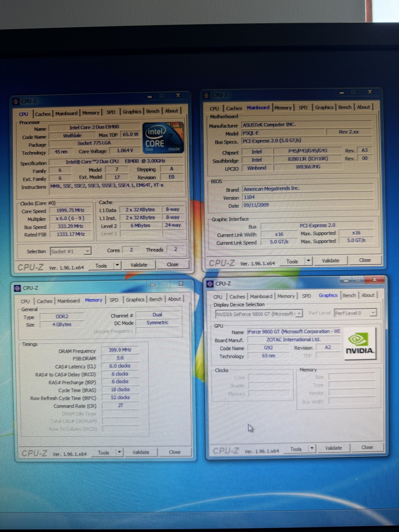Image resolution: width=399 pixels, height=532 pixels.
Task: Expand Tools dropdown arrow in Memory window
Action: coord(119,452)
